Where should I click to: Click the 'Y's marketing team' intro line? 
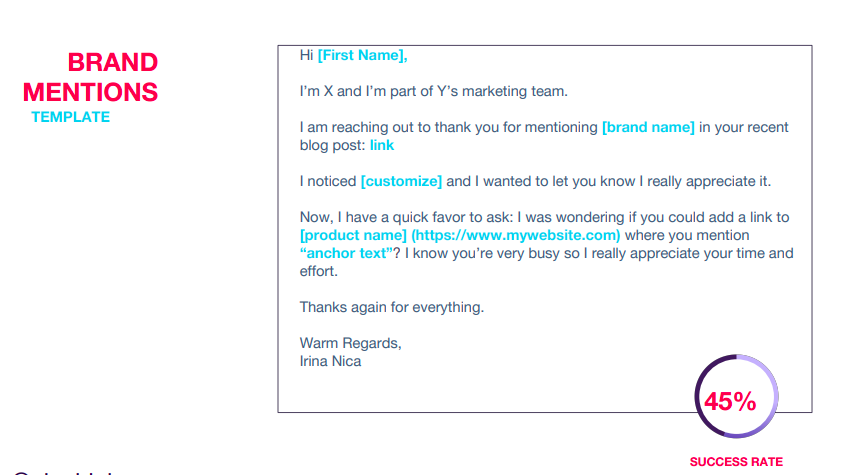tap(433, 91)
